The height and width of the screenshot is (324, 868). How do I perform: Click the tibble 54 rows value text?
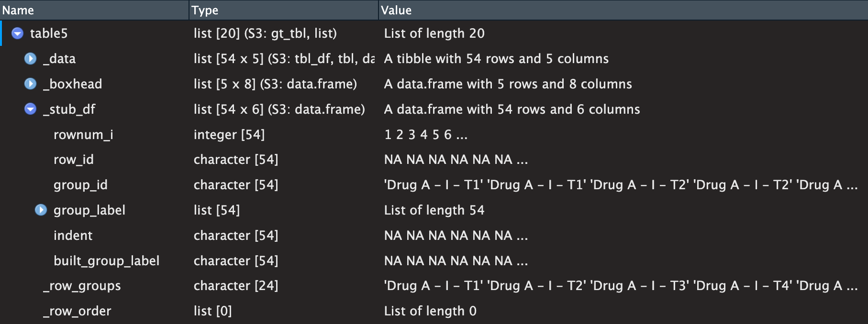pyautogui.click(x=496, y=59)
